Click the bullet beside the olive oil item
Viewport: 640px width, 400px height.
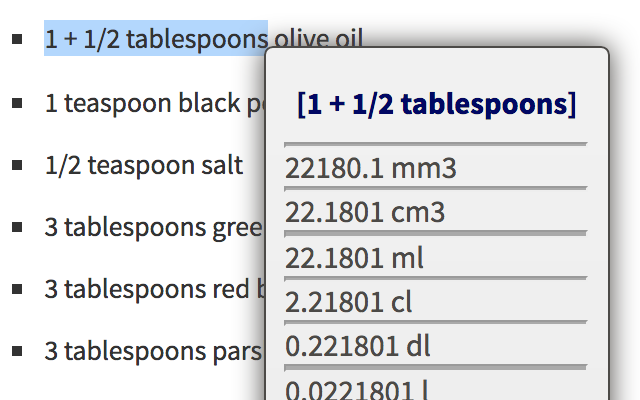17,39
